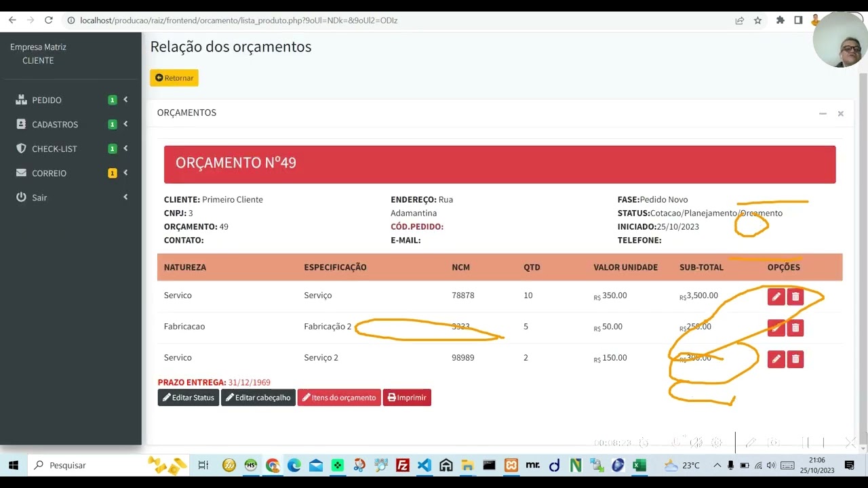868x488 pixels.
Task: Click the VALOR UNIDADE column header
Action: point(625,267)
